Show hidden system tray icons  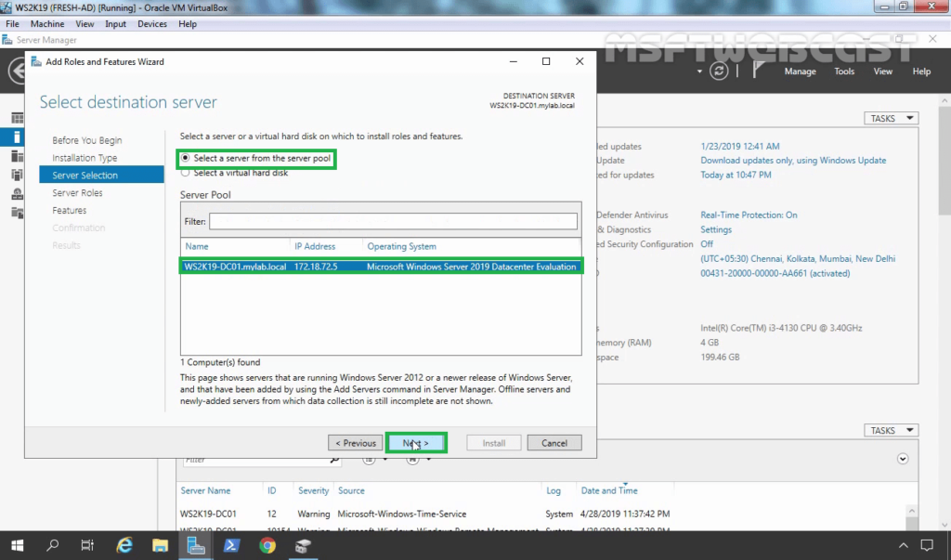(x=903, y=545)
